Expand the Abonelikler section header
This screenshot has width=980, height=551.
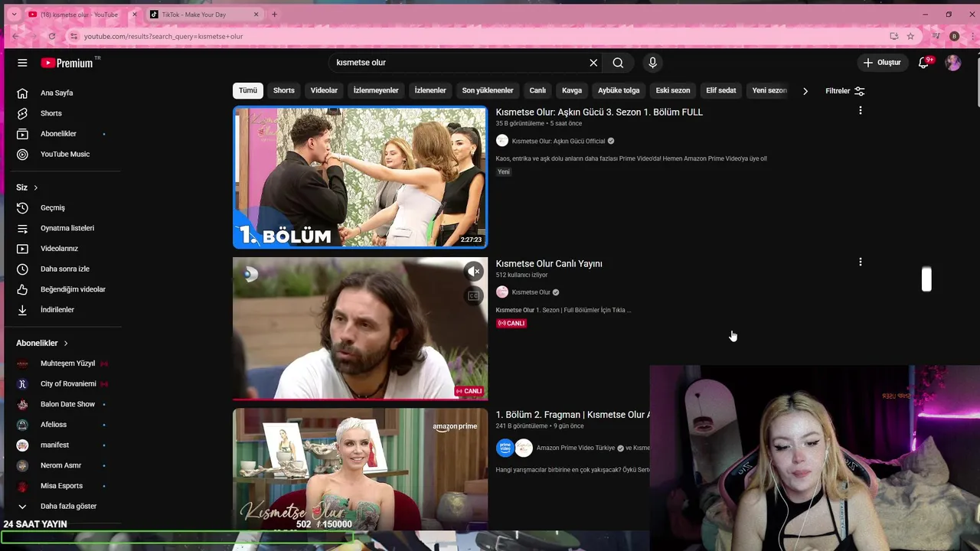tap(42, 343)
